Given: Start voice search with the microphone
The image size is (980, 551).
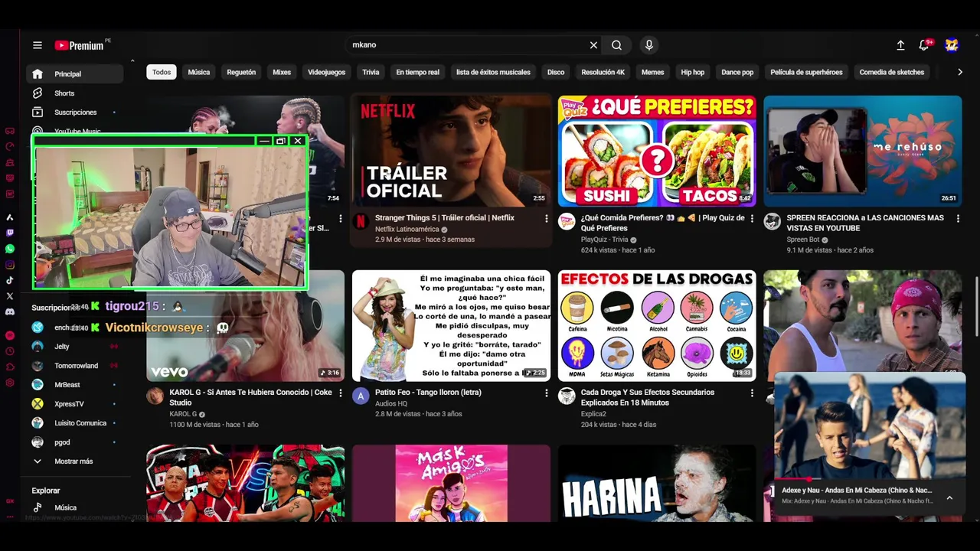Looking at the screenshot, I should (649, 45).
